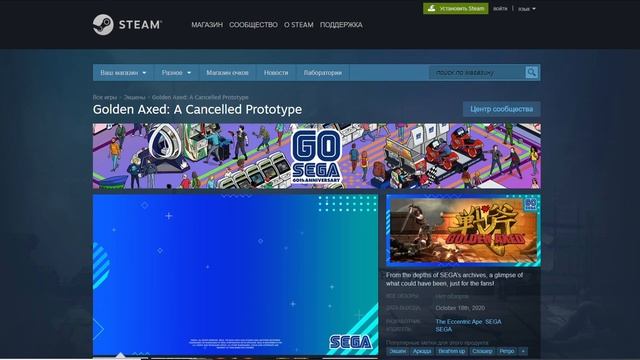Image resolution: width=640 pixels, height=360 pixels.
Task: Select the Ретро tag
Action: tap(507, 351)
